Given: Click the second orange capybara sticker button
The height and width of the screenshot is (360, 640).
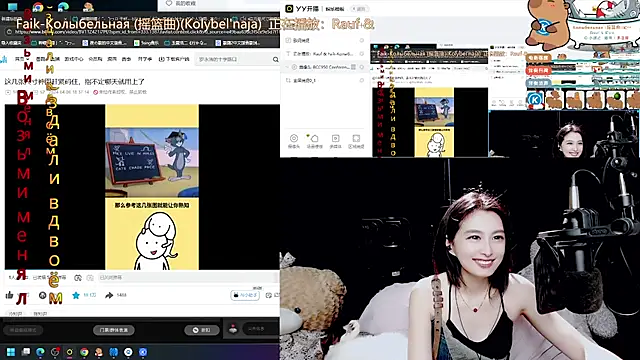Looking at the screenshot, I should 538,71.
